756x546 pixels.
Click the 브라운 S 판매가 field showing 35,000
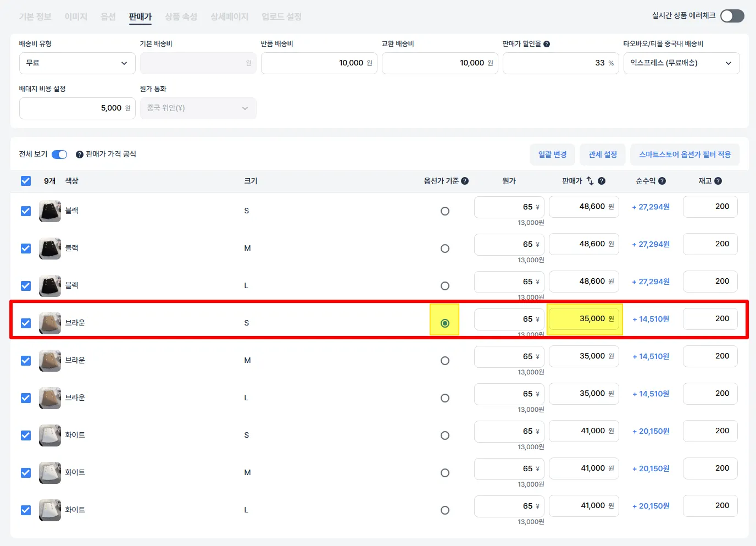584,319
